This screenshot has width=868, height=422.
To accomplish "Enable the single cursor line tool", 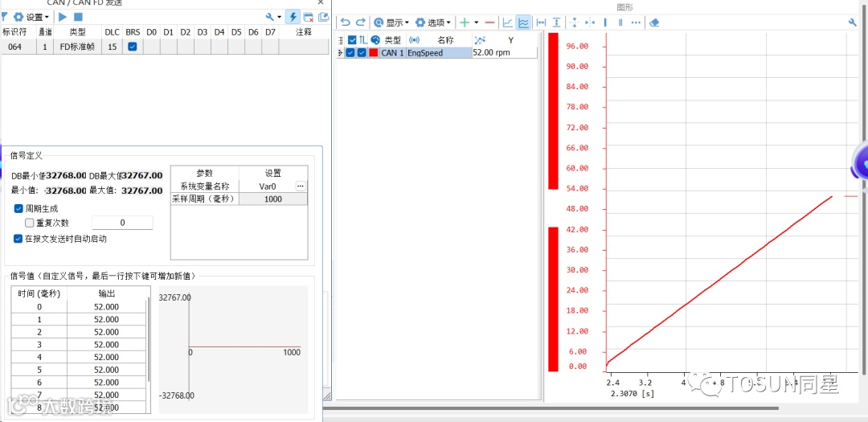I will click(x=605, y=23).
